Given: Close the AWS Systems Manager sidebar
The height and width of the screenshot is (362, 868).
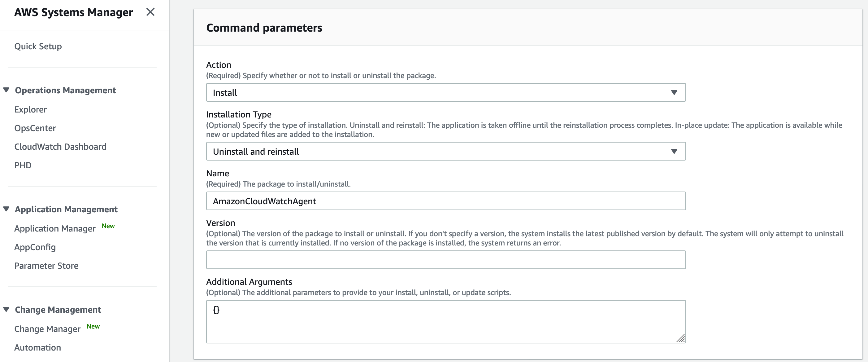Looking at the screenshot, I should 150,12.
